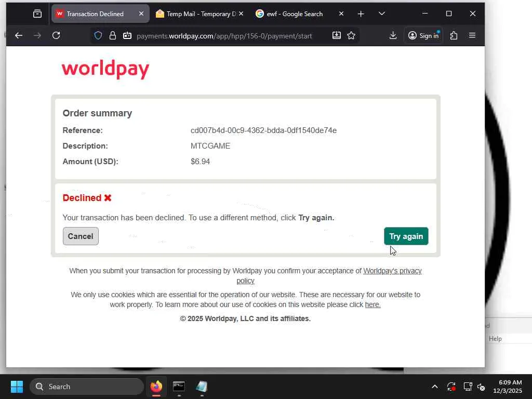Open the terminal app in taskbar
Screen dimensions: 532x399
point(179,387)
